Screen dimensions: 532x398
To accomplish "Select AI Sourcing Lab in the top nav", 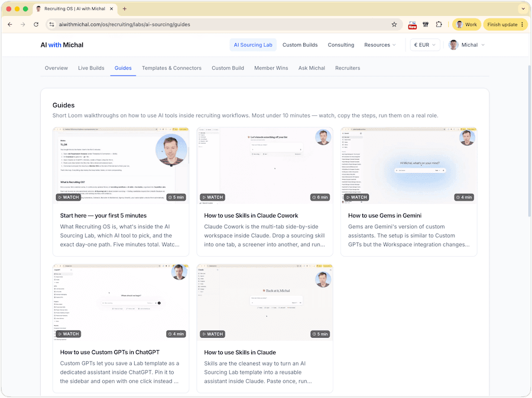I will click(x=253, y=45).
